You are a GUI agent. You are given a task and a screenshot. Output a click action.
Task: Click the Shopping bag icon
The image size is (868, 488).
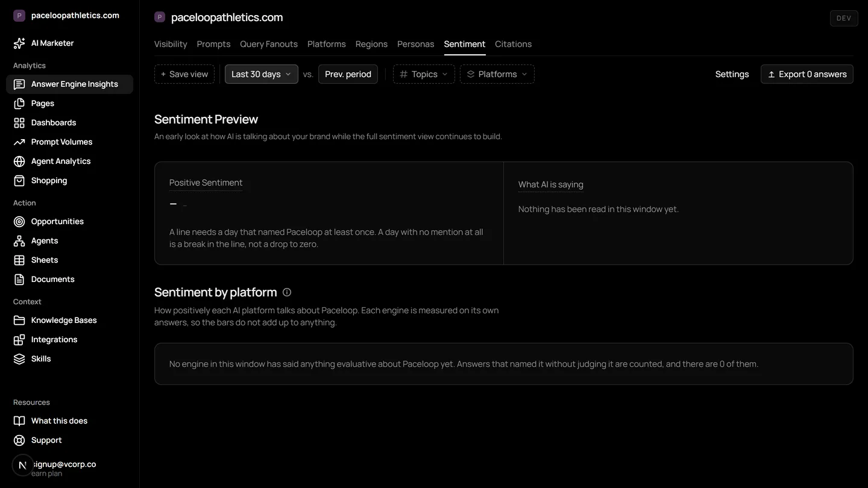tap(19, 181)
